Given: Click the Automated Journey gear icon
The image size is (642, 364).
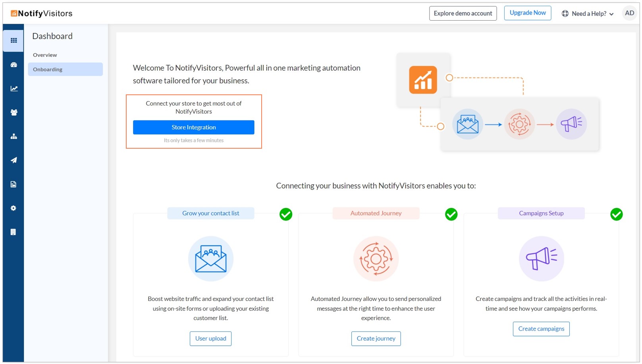Looking at the screenshot, I should tap(376, 259).
